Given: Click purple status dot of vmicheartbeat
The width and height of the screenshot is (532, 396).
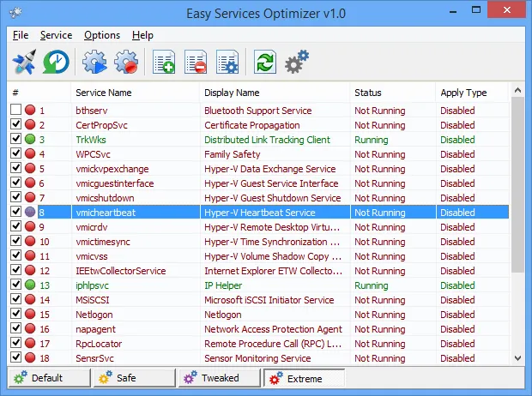Looking at the screenshot, I should 30,212.
